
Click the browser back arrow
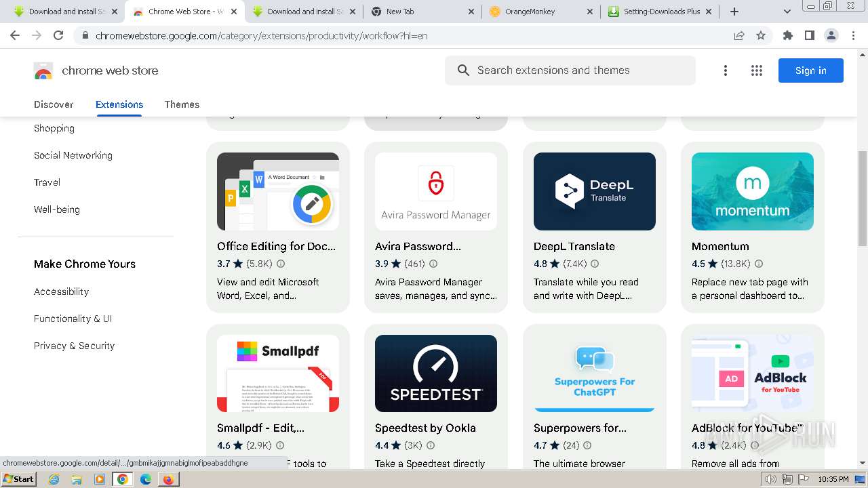(15, 35)
